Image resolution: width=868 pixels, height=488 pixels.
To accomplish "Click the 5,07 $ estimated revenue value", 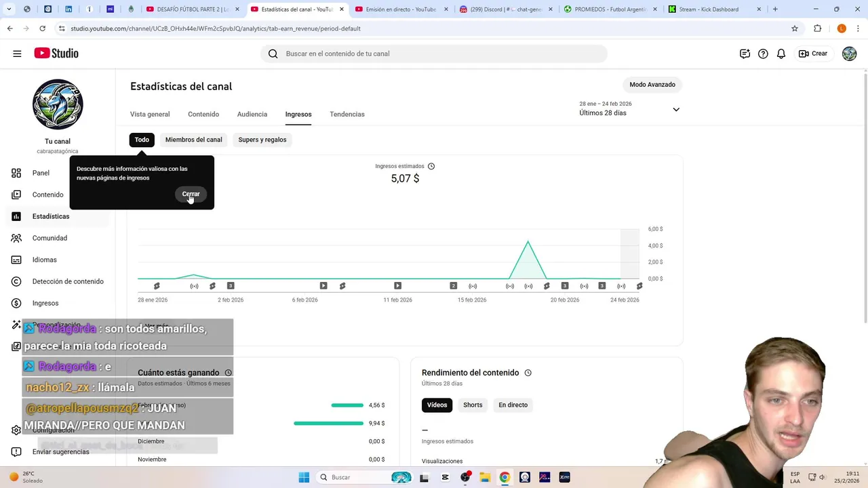I will [405, 179].
